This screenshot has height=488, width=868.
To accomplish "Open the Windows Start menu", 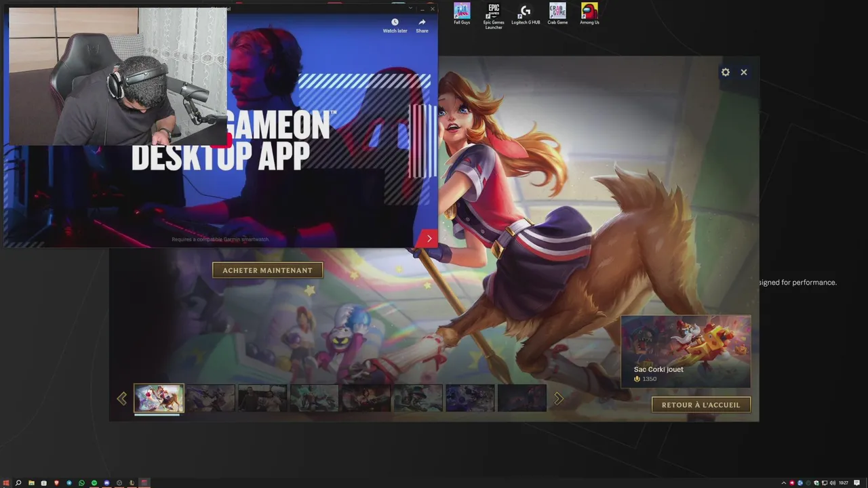I will [x=6, y=483].
